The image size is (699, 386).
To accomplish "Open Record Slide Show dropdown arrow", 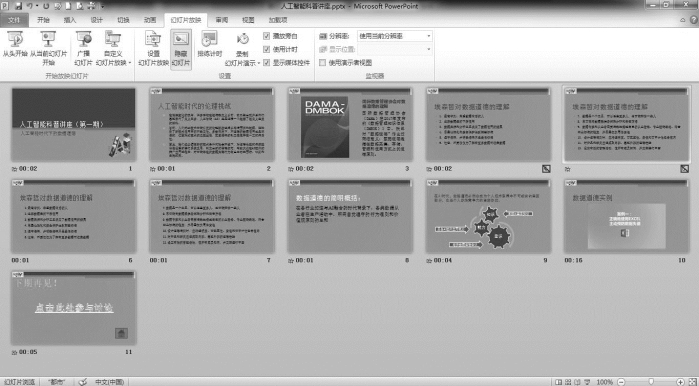I will click(259, 63).
